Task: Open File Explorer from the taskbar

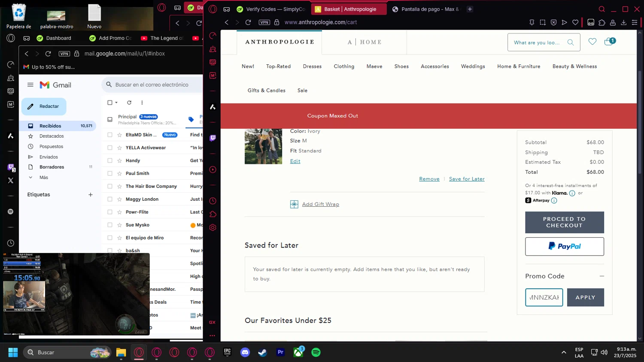Action: (x=121, y=352)
